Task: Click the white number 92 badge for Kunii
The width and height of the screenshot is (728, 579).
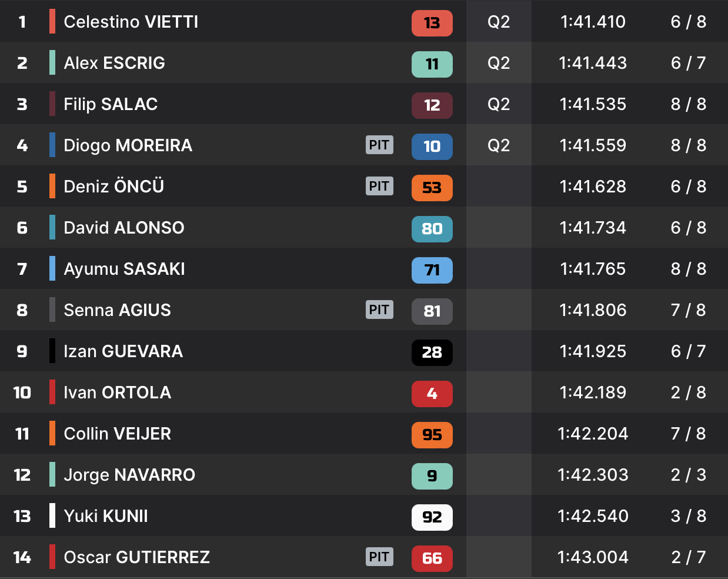Action: click(x=432, y=517)
